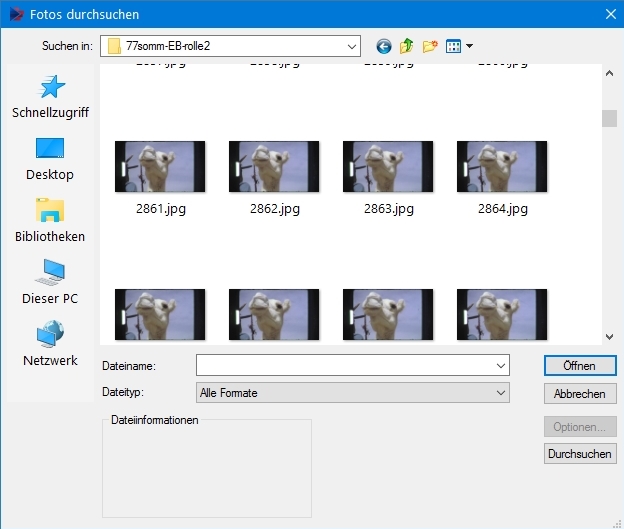
Task: Click the Durchsuchen button
Action: tap(580, 454)
